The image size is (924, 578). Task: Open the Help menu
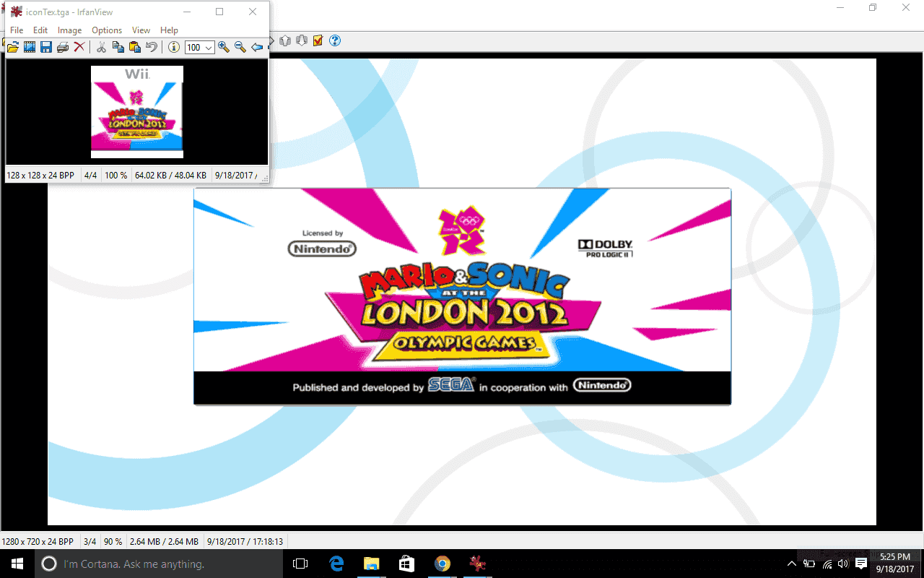tap(169, 30)
